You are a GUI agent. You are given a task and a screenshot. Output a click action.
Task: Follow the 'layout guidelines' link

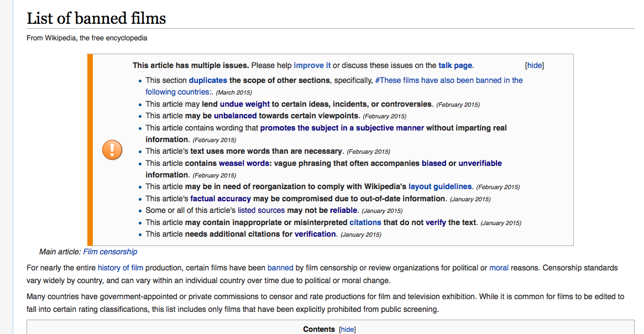[440, 186]
